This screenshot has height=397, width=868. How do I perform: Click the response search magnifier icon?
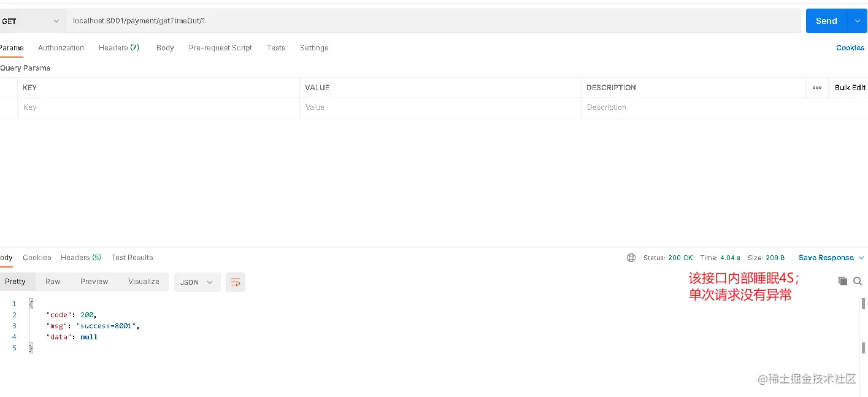point(858,280)
